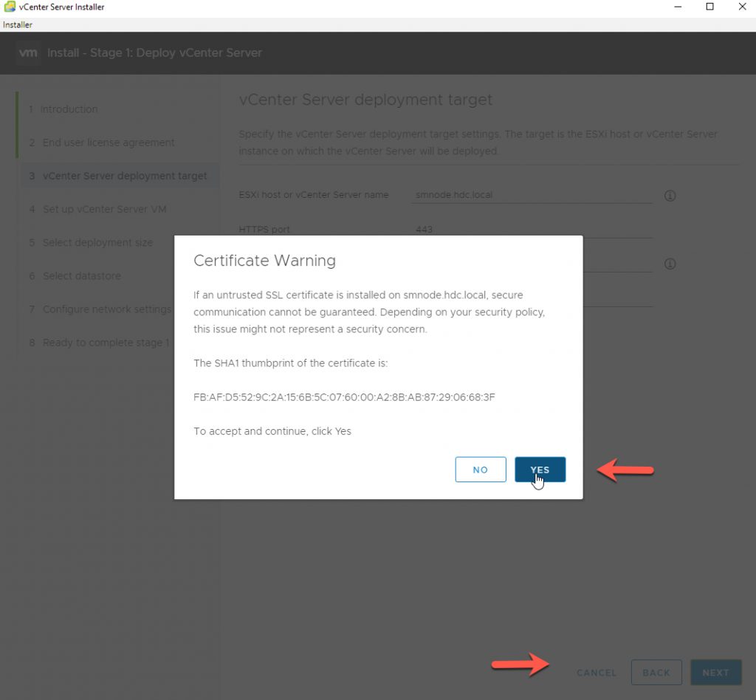Viewport: 756px width, 700px height.
Task: Select step 6 Select datastore
Action: click(x=75, y=275)
